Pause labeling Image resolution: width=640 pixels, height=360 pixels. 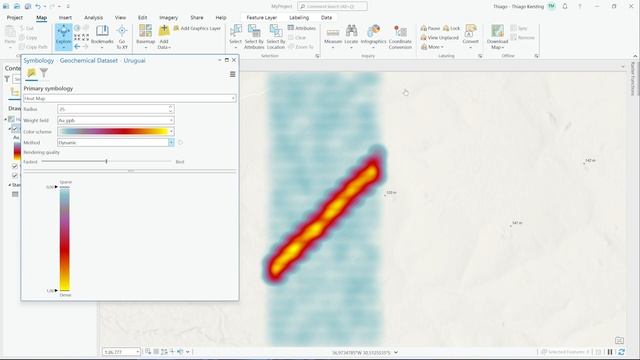430,28
